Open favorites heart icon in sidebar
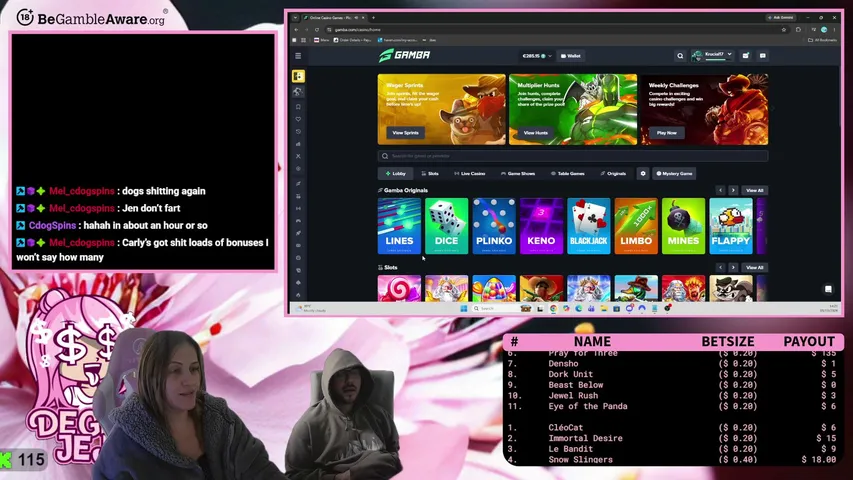 (298, 119)
